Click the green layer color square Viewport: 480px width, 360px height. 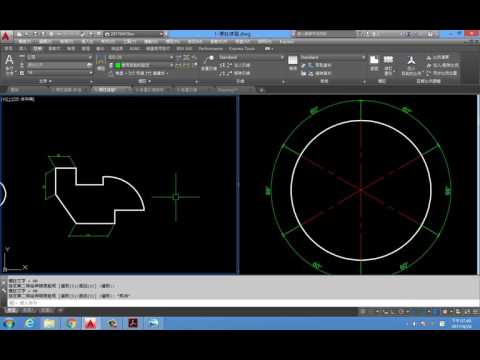pyautogui.click(x=118, y=65)
